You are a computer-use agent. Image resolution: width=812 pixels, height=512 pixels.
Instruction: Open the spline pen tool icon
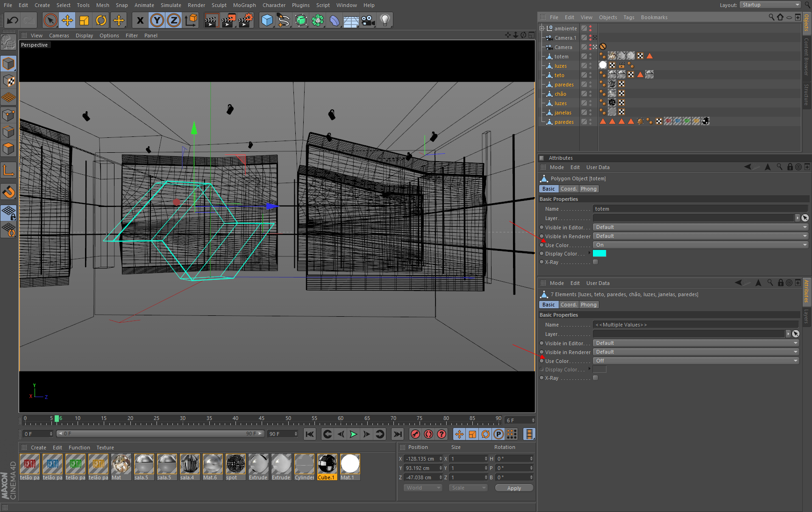click(x=284, y=20)
